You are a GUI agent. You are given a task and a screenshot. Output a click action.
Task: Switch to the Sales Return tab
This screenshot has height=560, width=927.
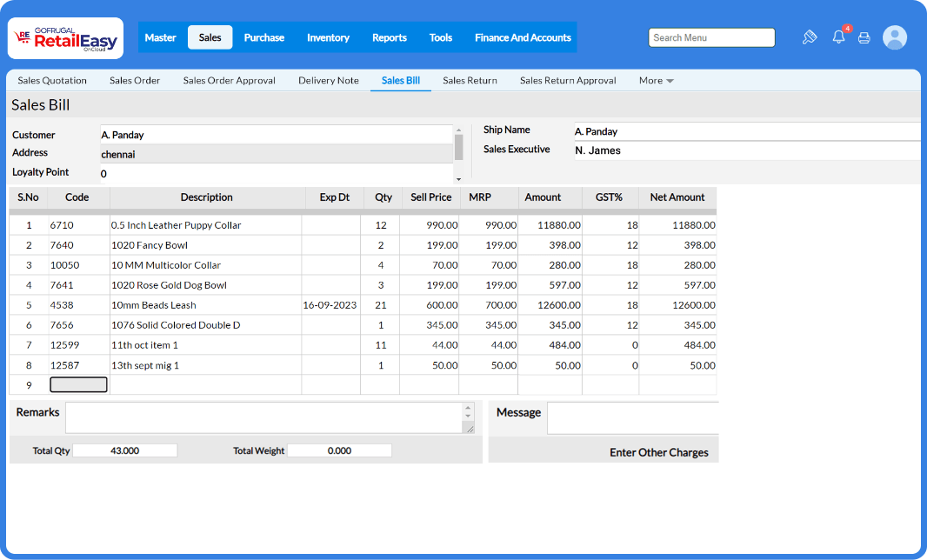[470, 81]
